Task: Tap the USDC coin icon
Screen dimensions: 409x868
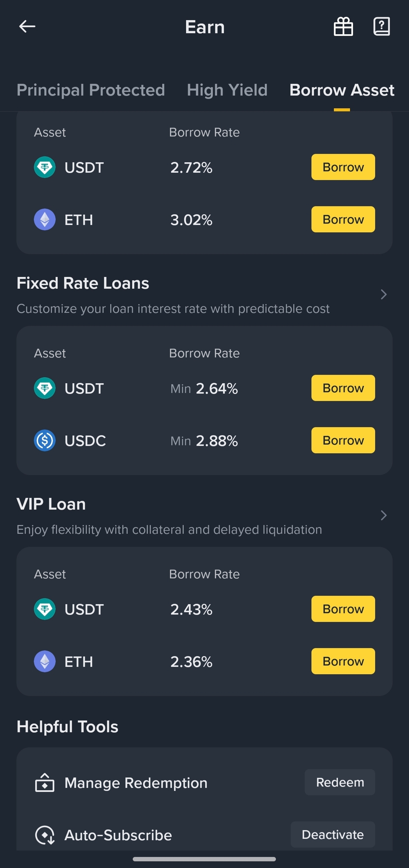Action: 45,441
